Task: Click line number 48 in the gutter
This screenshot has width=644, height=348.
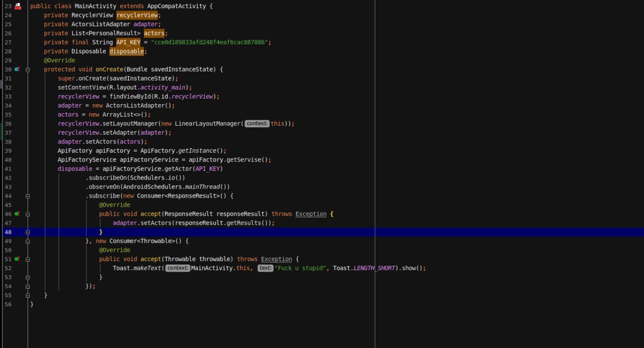Action: click(x=8, y=232)
